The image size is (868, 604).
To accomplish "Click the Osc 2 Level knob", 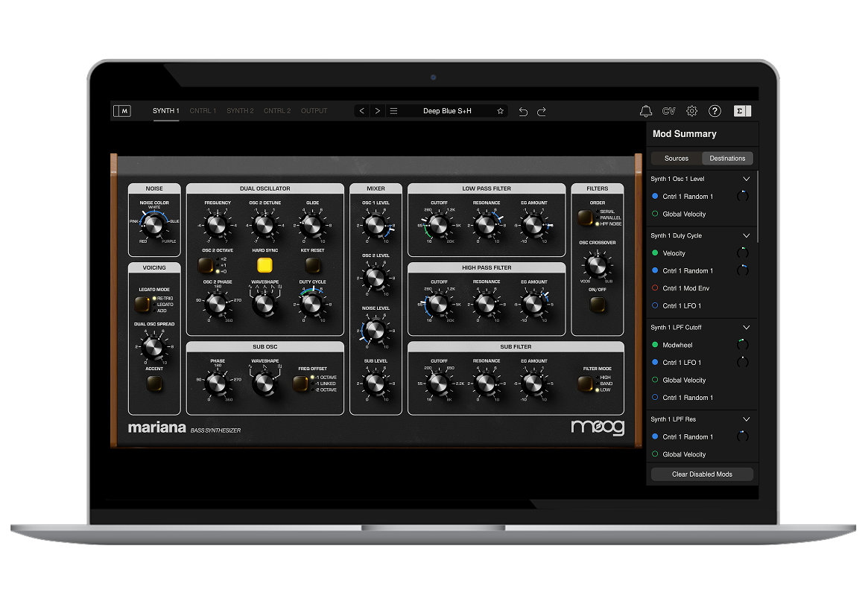I will pyautogui.click(x=376, y=278).
